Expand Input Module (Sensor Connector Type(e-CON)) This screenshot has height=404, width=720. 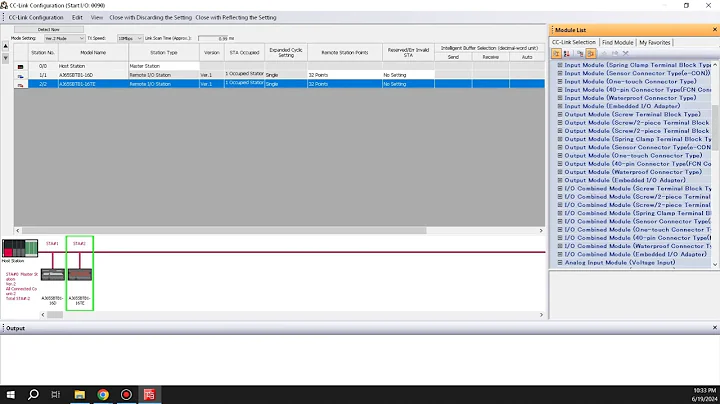tap(560, 73)
